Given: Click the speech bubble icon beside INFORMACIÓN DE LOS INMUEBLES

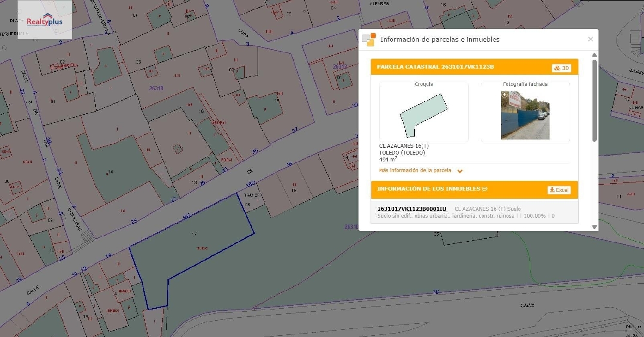Looking at the screenshot, I should 485,188.
